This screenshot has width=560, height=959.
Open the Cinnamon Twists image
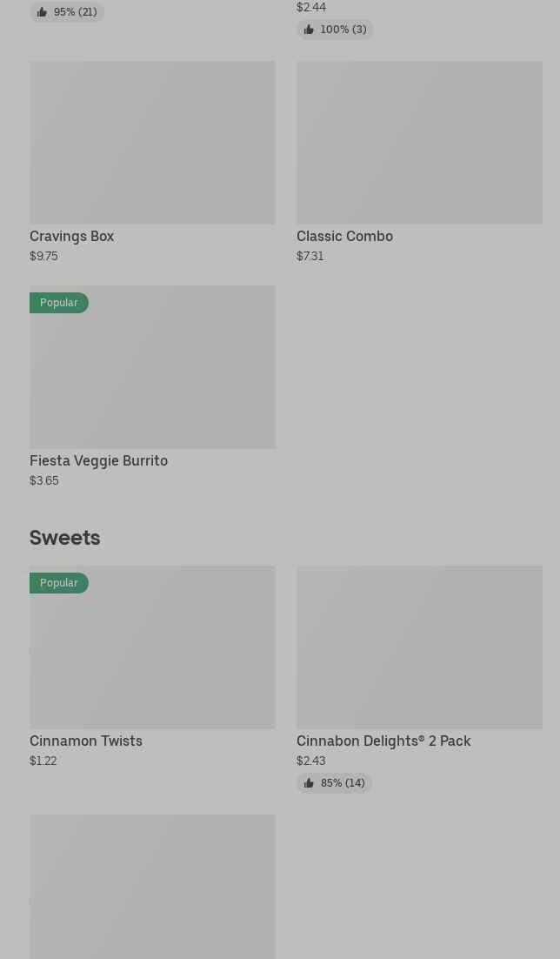click(x=152, y=656)
